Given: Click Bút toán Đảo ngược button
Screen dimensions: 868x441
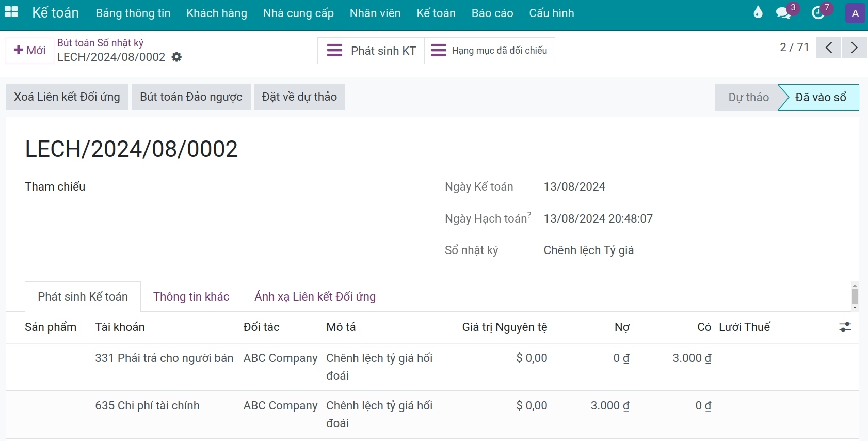Looking at the screenshot, I should click(191, 97).
